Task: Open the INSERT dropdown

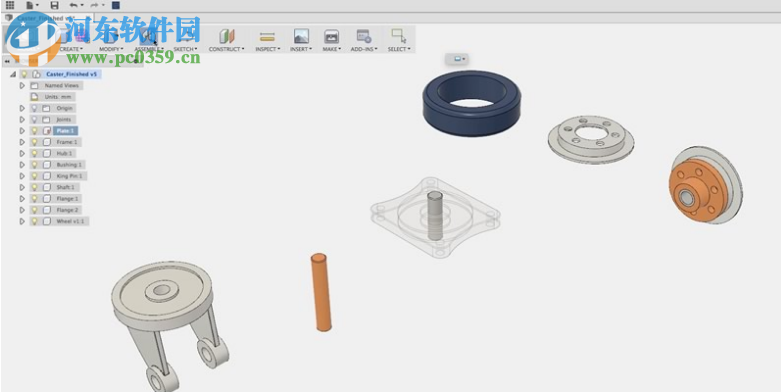Action: (301, 49)
